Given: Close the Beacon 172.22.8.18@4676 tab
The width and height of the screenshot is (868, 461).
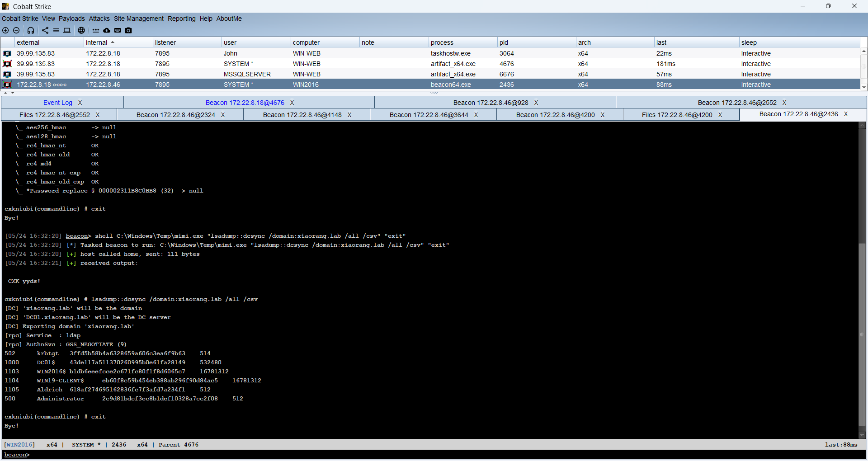Looking at the screenshot, I should [292, 103].
